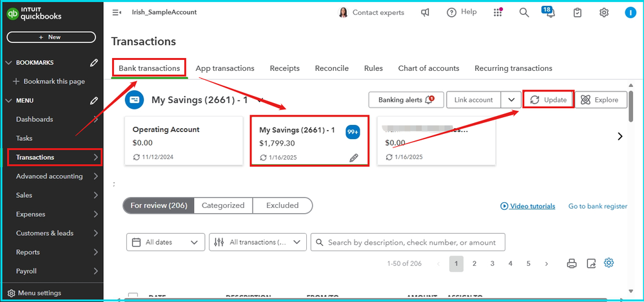Viewport: 644px width, 302px height.
Task: Open the Video tutorials link
Action: click(x=528, y=206)
